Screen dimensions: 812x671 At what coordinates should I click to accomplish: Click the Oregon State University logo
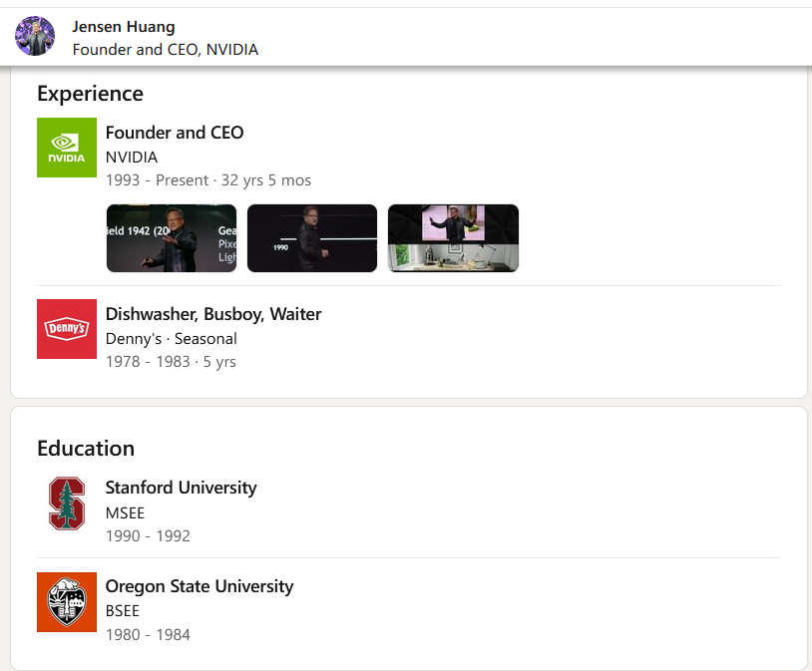67,602
